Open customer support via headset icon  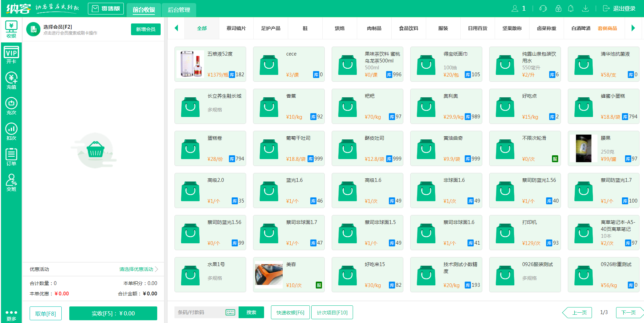pos(542,8)
